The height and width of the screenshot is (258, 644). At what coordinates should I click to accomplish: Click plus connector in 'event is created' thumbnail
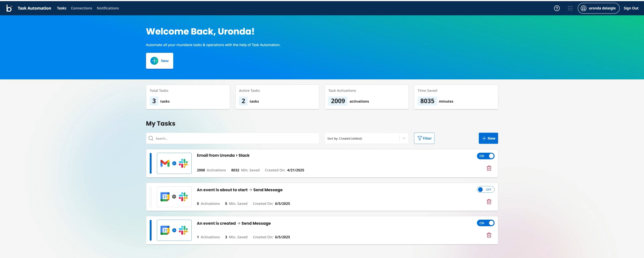(x=174, y=230)
